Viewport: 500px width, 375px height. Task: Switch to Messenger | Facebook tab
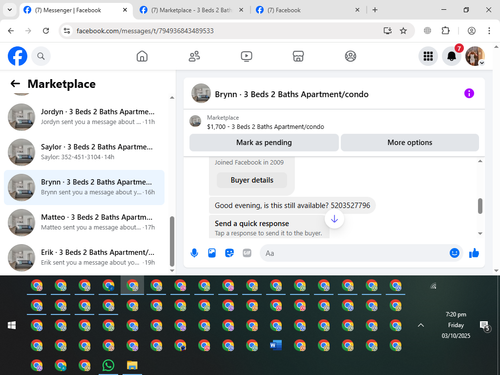pos(75,10)
